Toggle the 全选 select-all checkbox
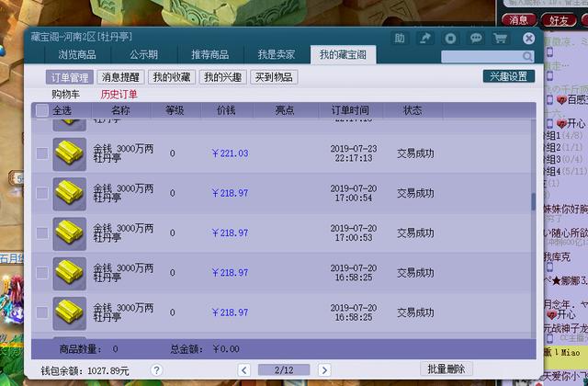Screen dimensions: 588x386 (x=42, y=110)
